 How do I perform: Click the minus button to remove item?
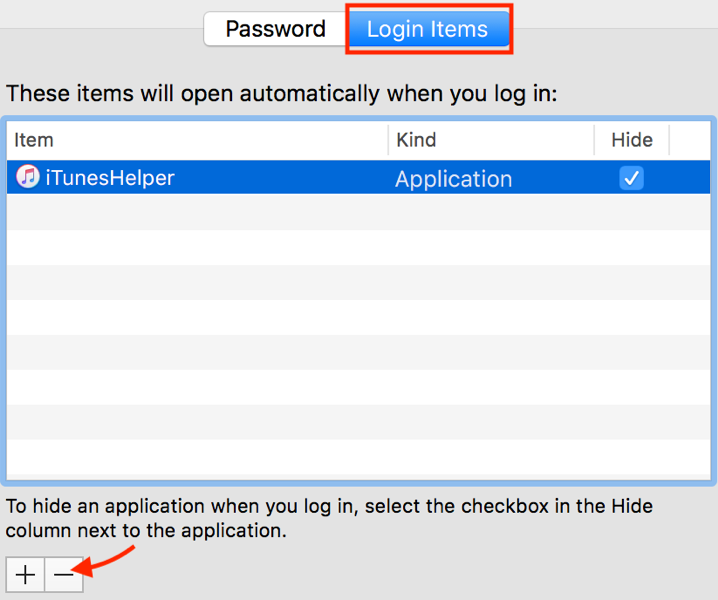pyautogui.click(x=64, y=575)
